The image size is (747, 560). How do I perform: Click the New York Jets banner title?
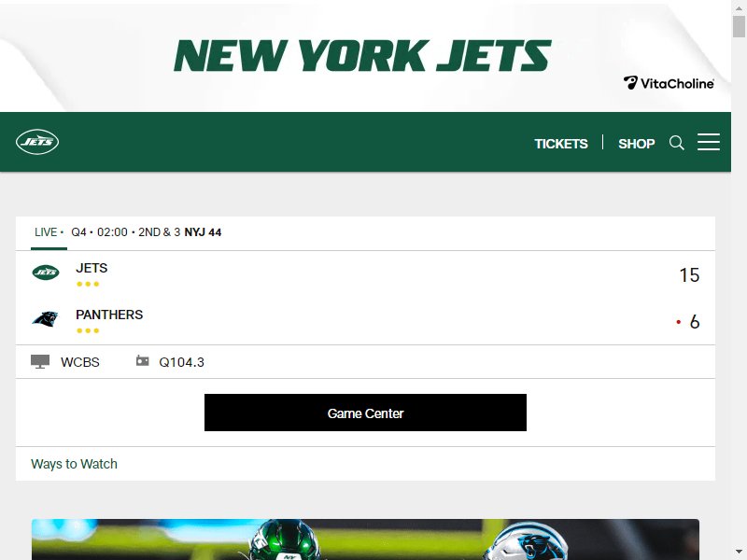pos(362,56)
